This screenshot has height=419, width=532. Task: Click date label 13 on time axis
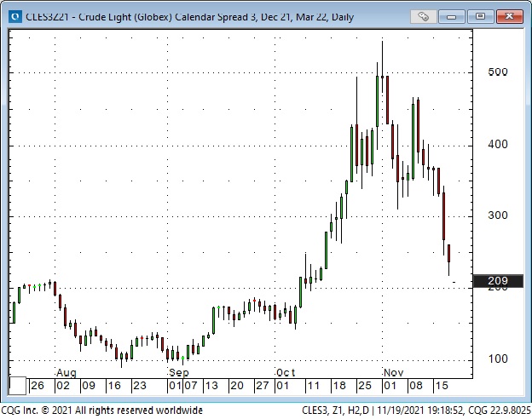click(x=211, y=386)
